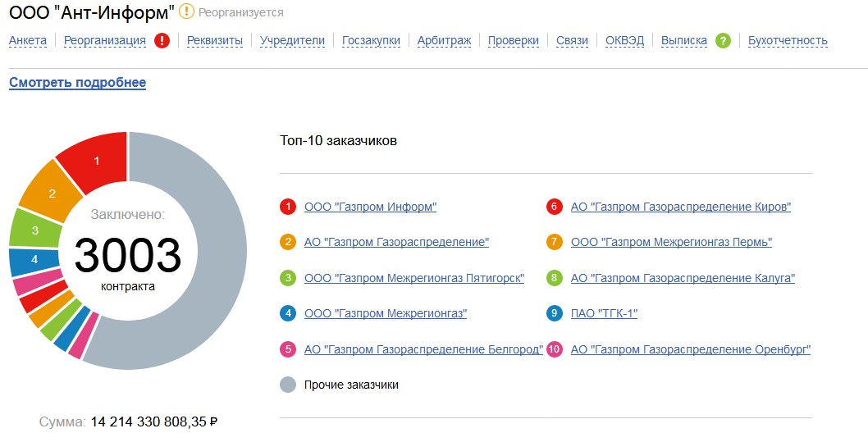
Task: Click the 3003 contracts count in donut
Action: [x=128, y=255]
